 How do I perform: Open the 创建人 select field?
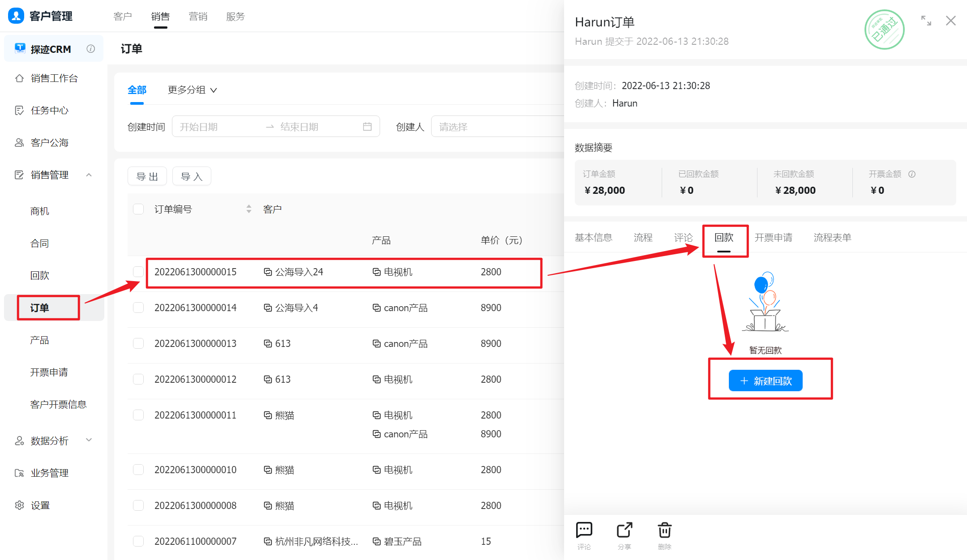tap(497, 127)
